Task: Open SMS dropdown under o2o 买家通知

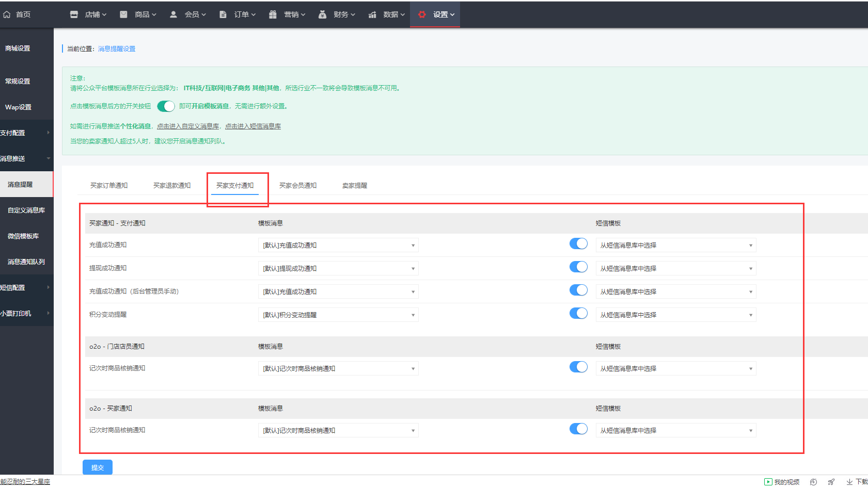Action: (x=676, y=430)
